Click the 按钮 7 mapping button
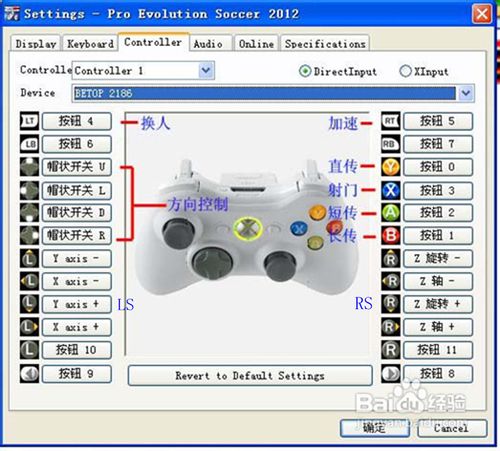 [438, 144]
